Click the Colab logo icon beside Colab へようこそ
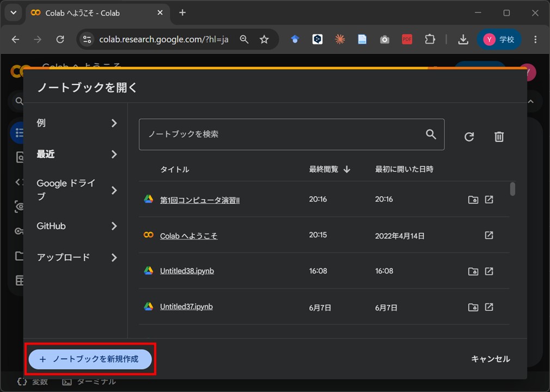The height and width of the screenshot is (392, 550). point(149,235)
